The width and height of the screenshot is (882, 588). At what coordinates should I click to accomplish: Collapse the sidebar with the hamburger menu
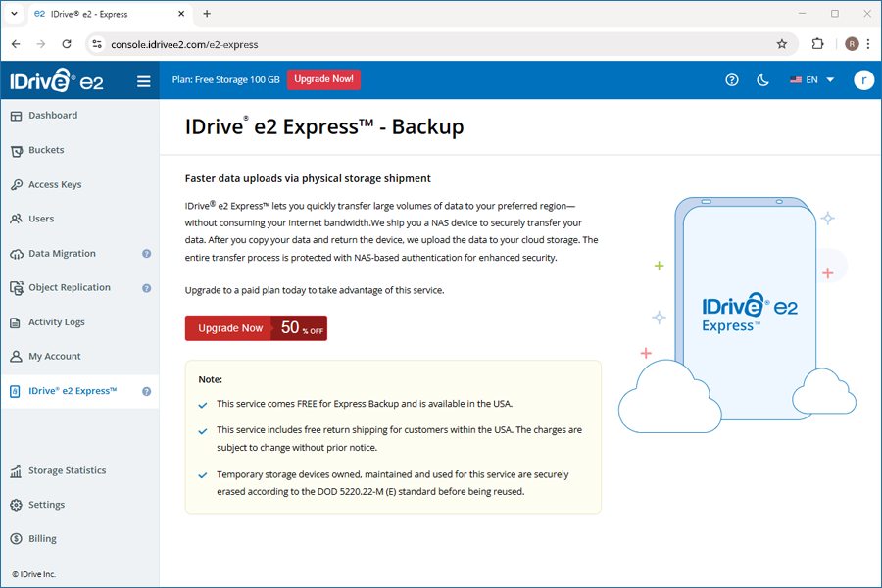(x=143, y=81)
